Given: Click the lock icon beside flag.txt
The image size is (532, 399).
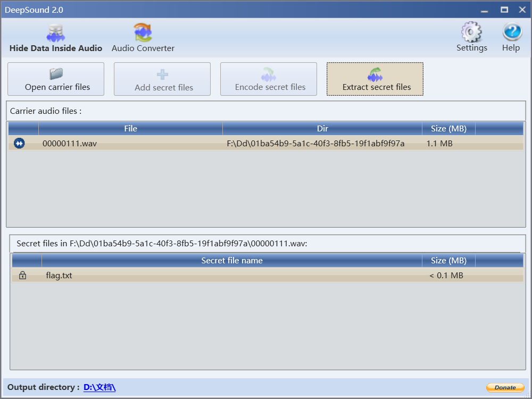Looking at the screenshot, I should pyautogui.click(x=22, y=275).
